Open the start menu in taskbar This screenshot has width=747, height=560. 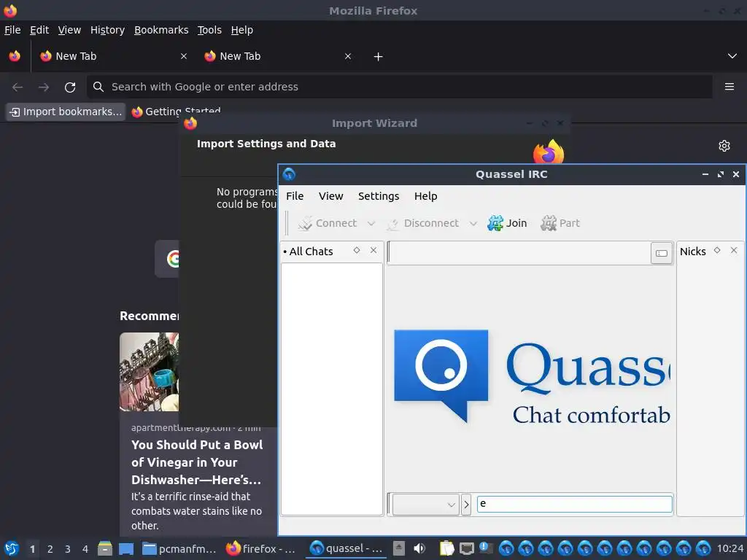click(x=12, y=548)
